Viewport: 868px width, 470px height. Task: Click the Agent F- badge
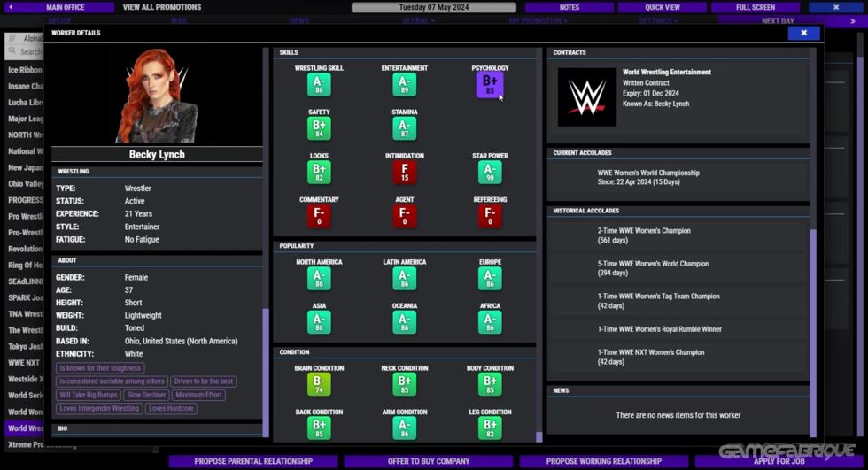(405, 216)
